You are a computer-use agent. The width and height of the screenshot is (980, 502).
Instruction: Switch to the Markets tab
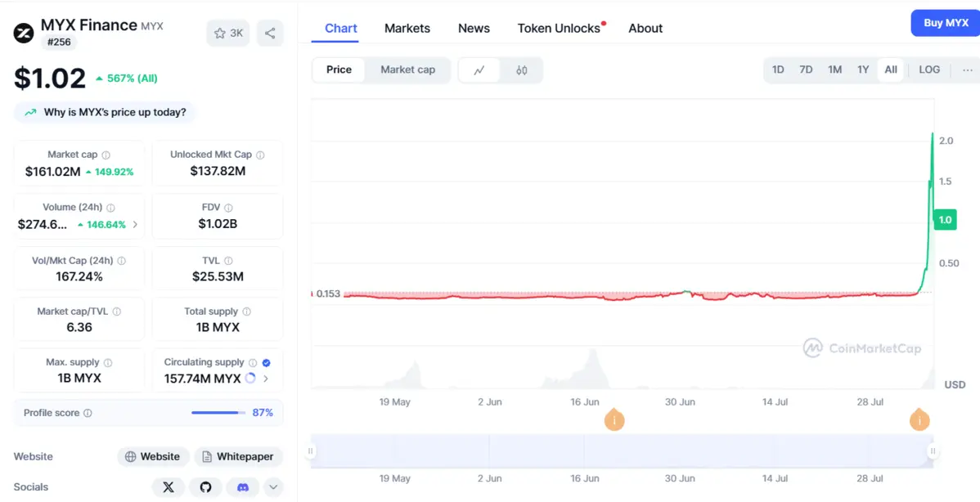click(x=407, y=28)
